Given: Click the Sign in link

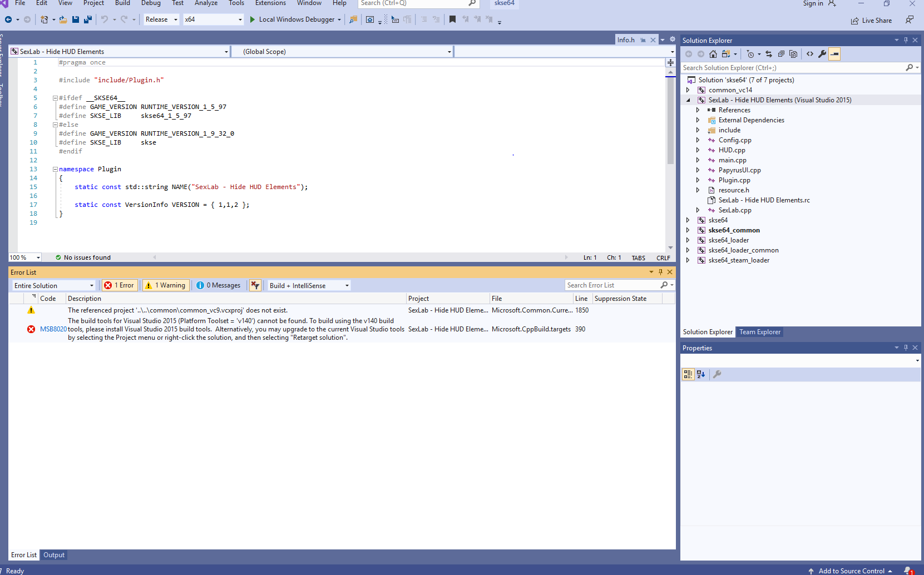Looking at the screenshot, I should 813,3.
